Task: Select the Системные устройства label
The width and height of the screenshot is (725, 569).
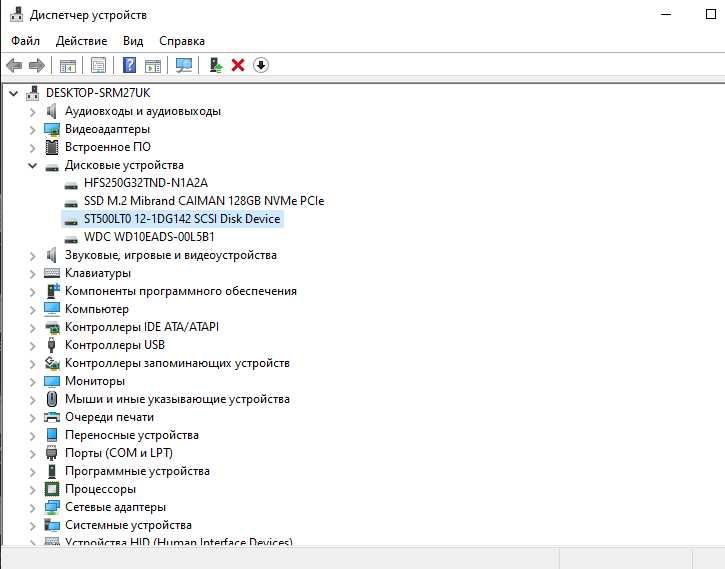Action: (128, 525)
